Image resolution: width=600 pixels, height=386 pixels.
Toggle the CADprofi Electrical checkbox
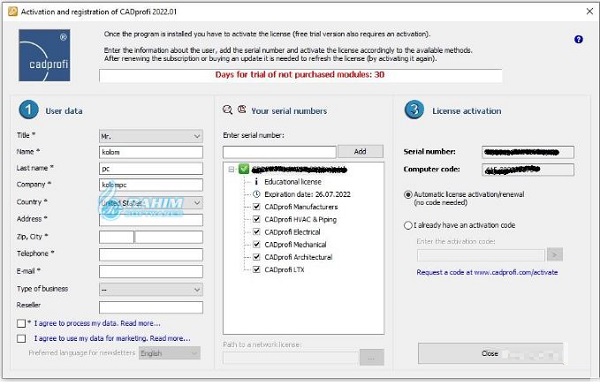[x=257, y=232]
